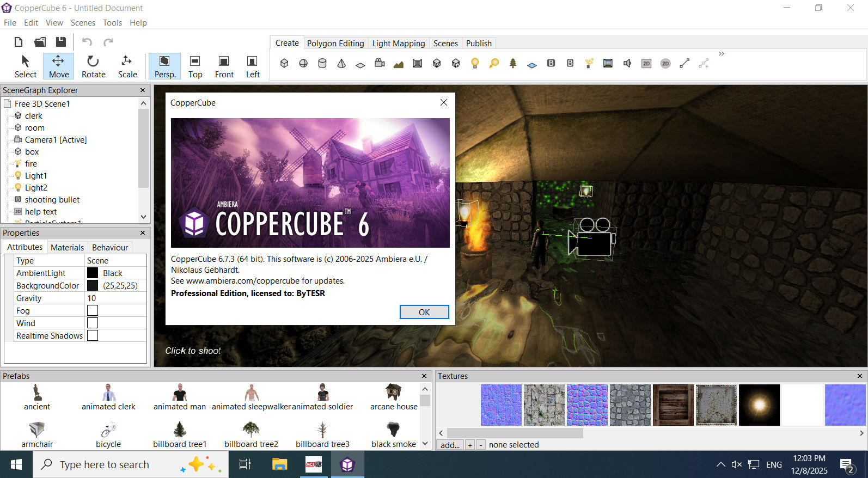The width and height of the screenshot is (868, 478).
Task: Click the Save document icon
Action: pos(61,42)
